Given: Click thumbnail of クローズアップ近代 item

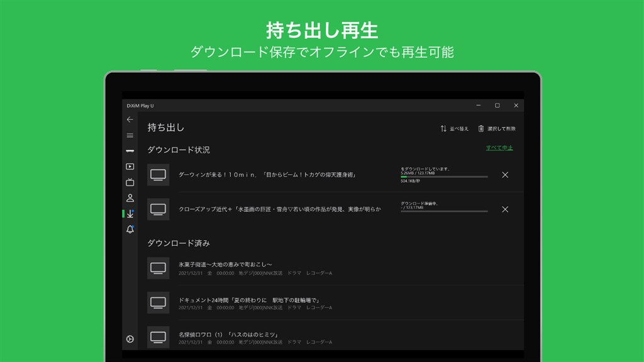Looking at the screenshot, I should (x=158, y=209).
